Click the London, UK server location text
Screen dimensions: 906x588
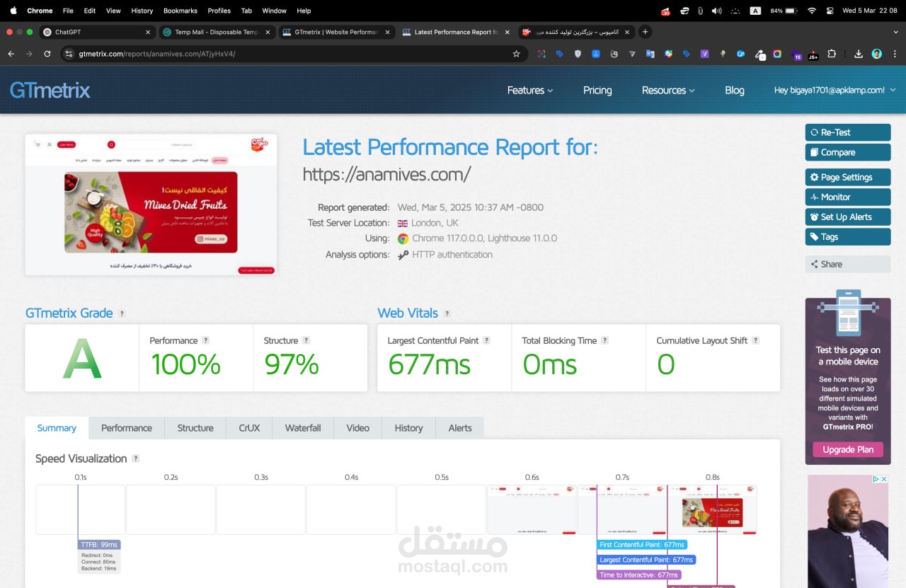pos(435,223)
